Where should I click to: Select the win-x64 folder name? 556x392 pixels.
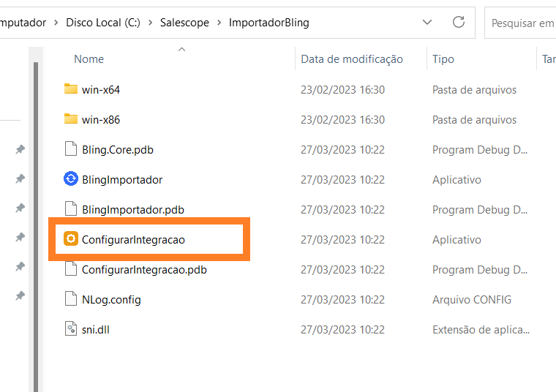tap(101, 90)
